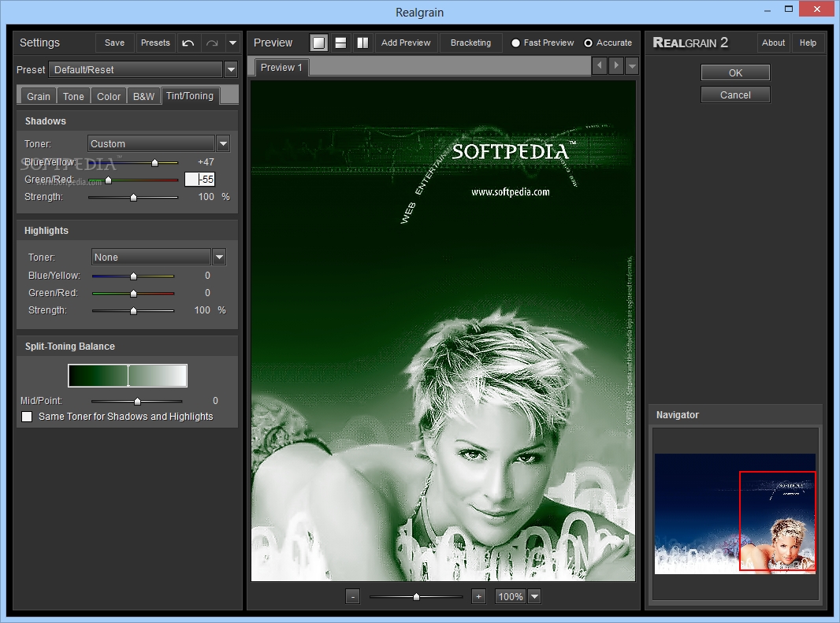Close the Realgrain window

coord(817,9)
